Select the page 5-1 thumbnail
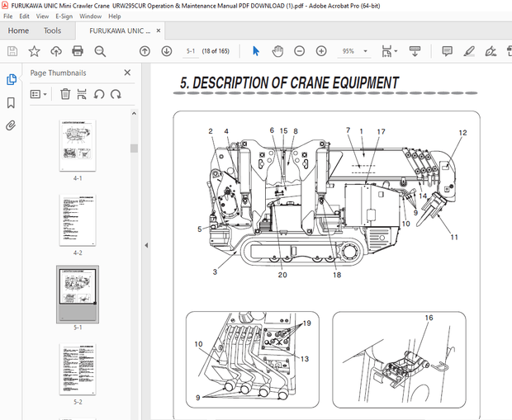Screen dimensions: 512x420 coord(78,294)
